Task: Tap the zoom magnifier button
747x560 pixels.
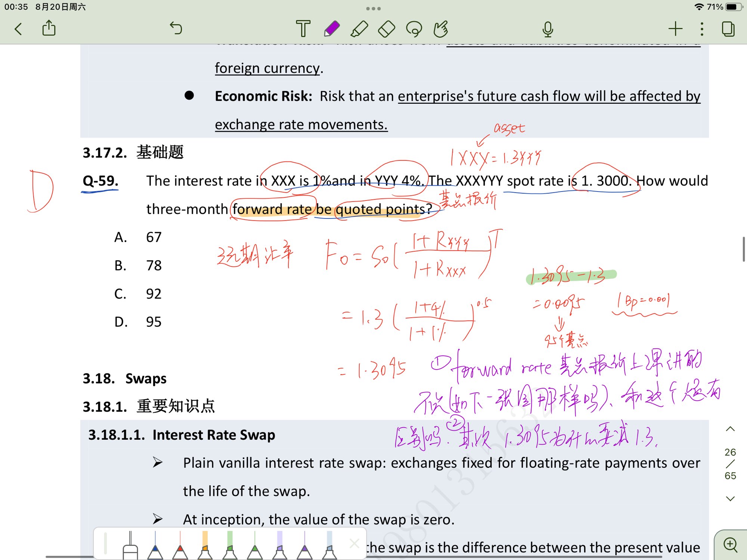Action: [731, 545]
